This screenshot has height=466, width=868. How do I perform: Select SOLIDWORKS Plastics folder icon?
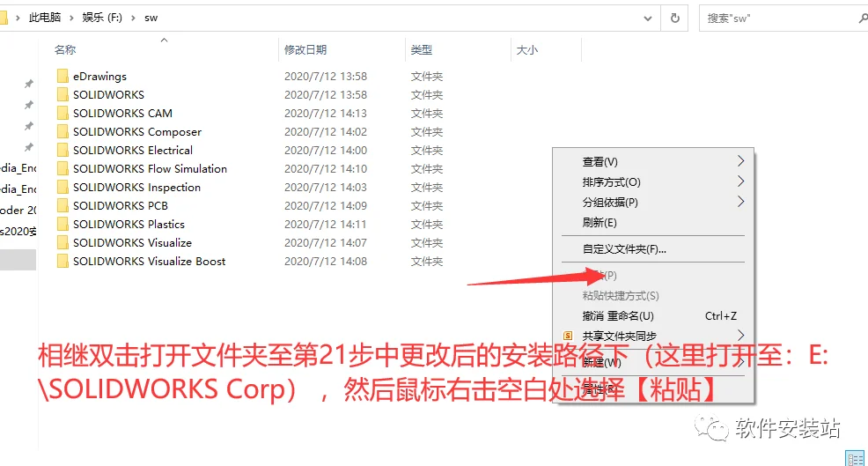[x=63, y=224]
